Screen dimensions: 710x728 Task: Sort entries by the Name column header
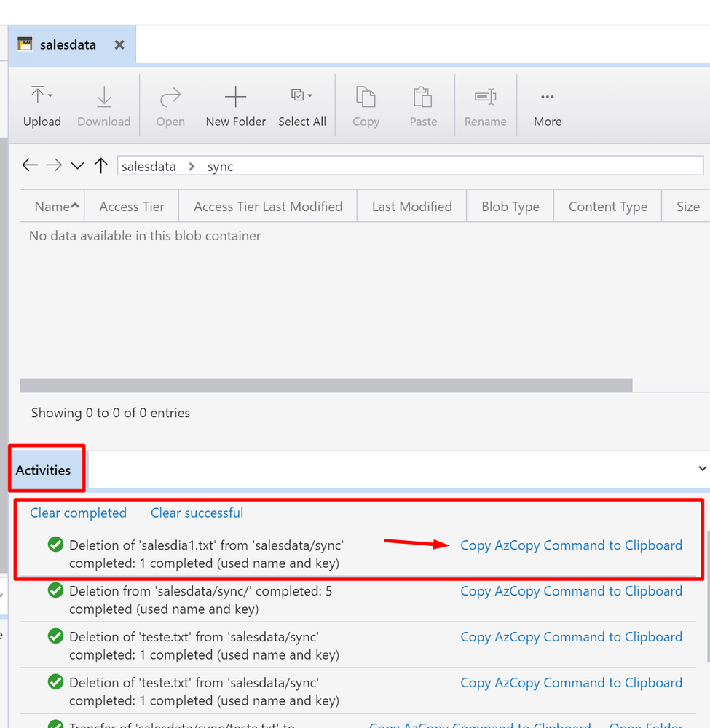(x=51, y=206)
